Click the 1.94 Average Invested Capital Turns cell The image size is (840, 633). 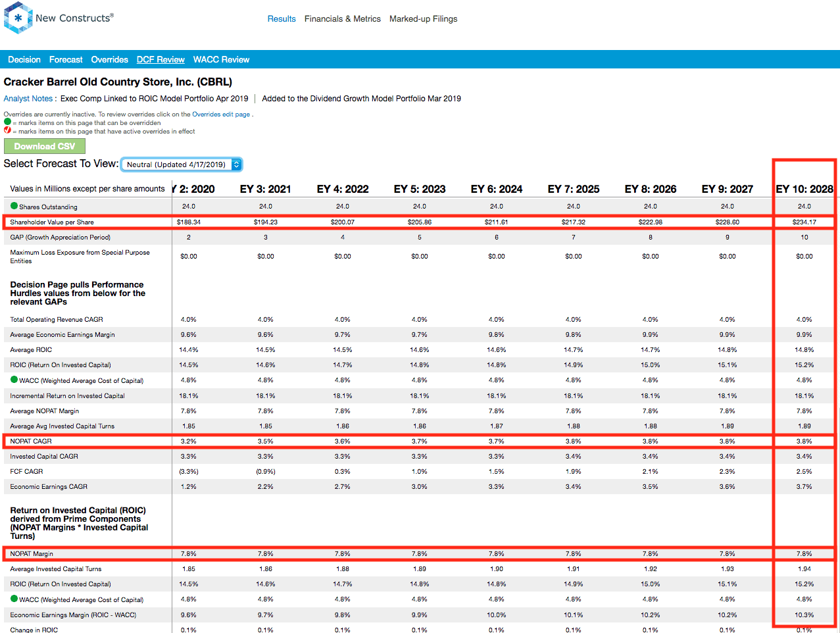click(x=804, y=569)
